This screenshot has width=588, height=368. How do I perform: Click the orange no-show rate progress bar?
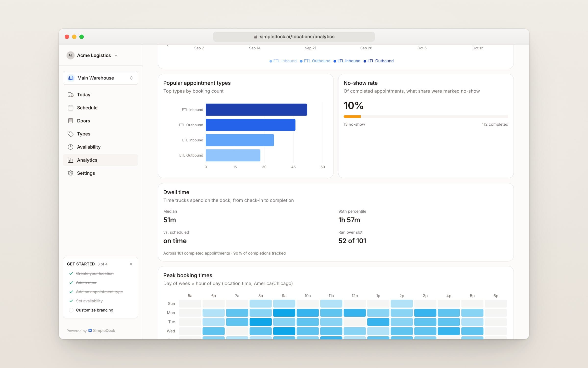click(352, 117)
